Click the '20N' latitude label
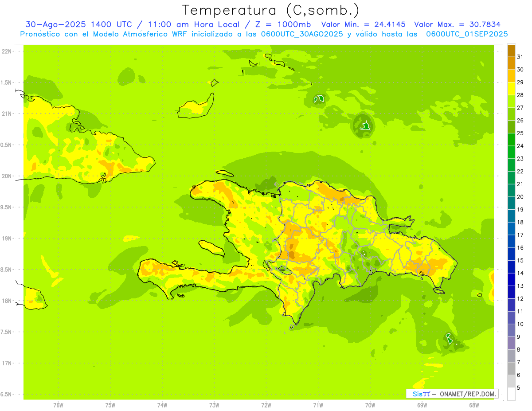The height and width of the screenshot is (411, 532). click(8, 176)
